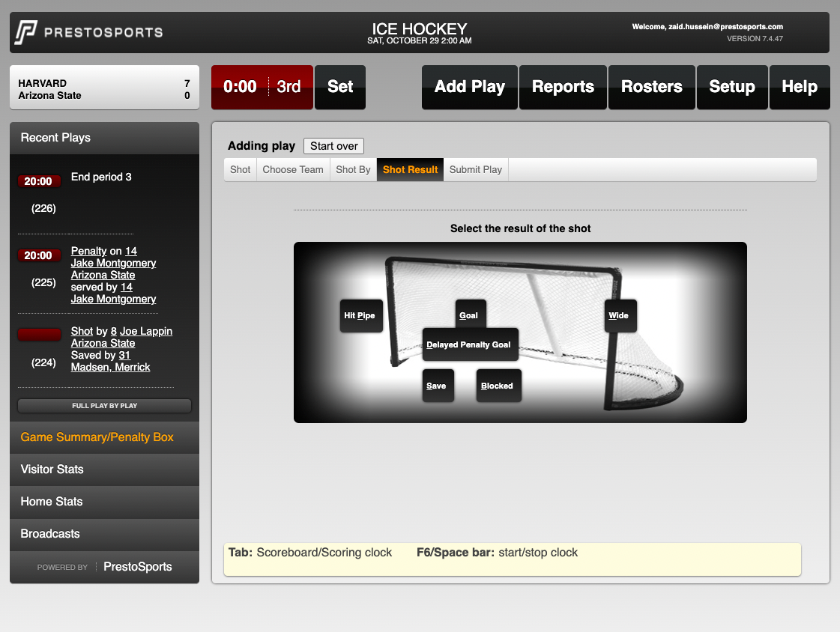Click the VERSION 7.4.47 label
840x632 pixels.
(755, 38)
